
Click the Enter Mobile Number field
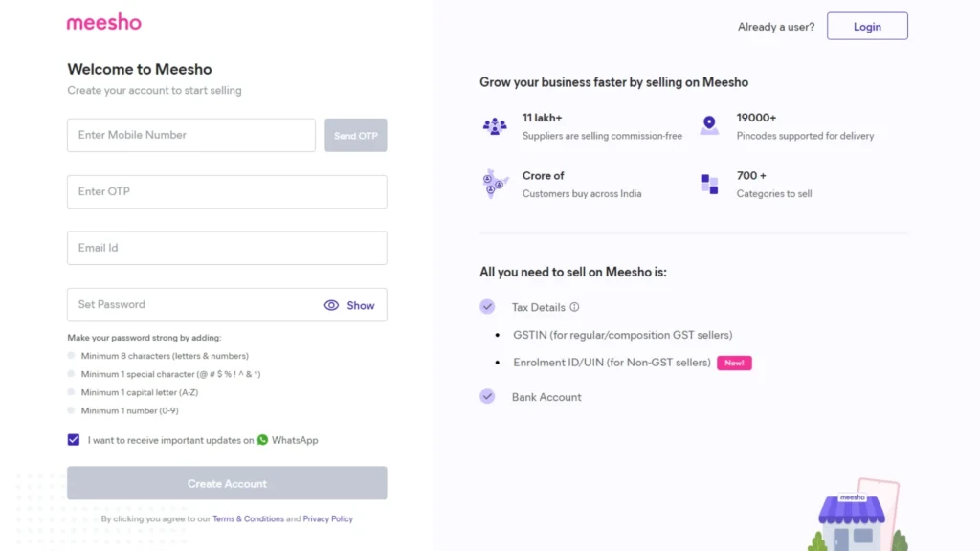click(x=190, y=135)
